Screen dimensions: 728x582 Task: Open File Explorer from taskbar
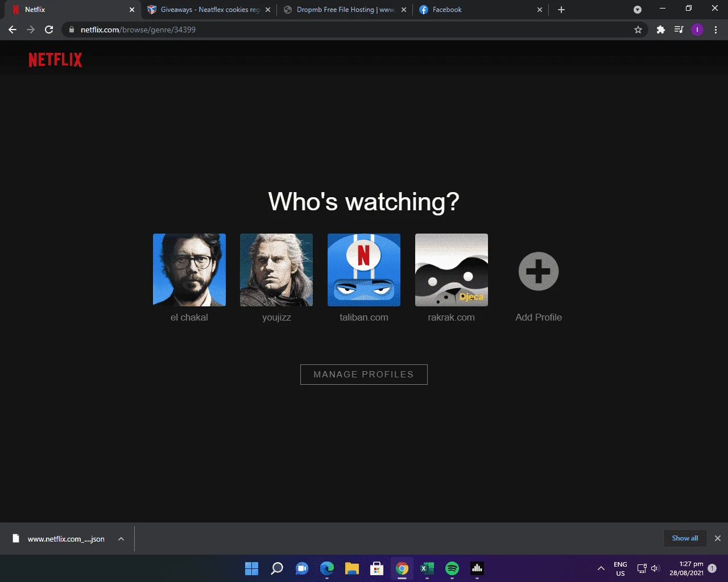tap(352, 568)
